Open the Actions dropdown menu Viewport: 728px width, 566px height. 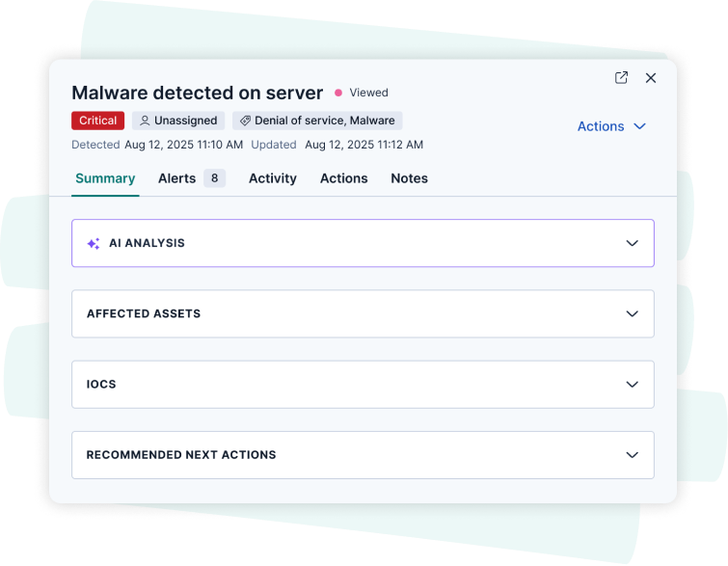611,126
